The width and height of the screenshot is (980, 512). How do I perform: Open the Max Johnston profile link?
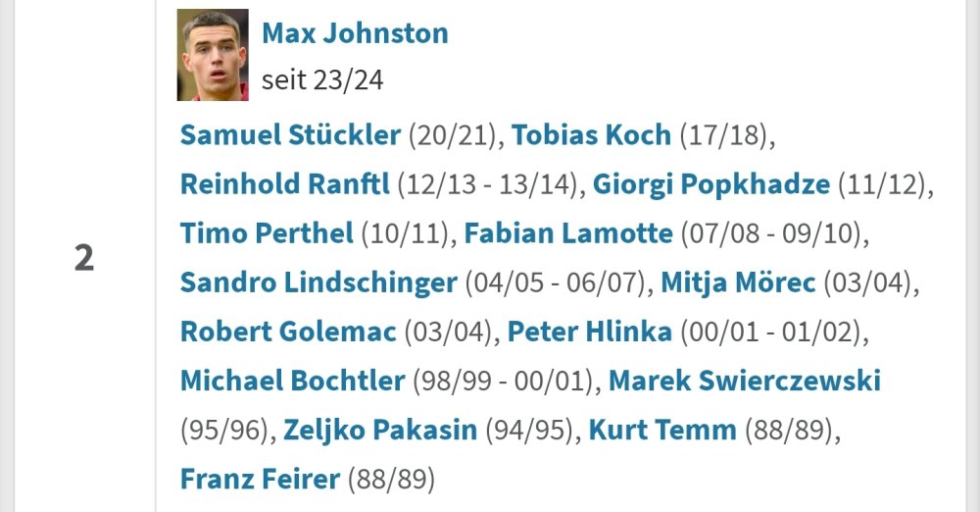(355, 33)
